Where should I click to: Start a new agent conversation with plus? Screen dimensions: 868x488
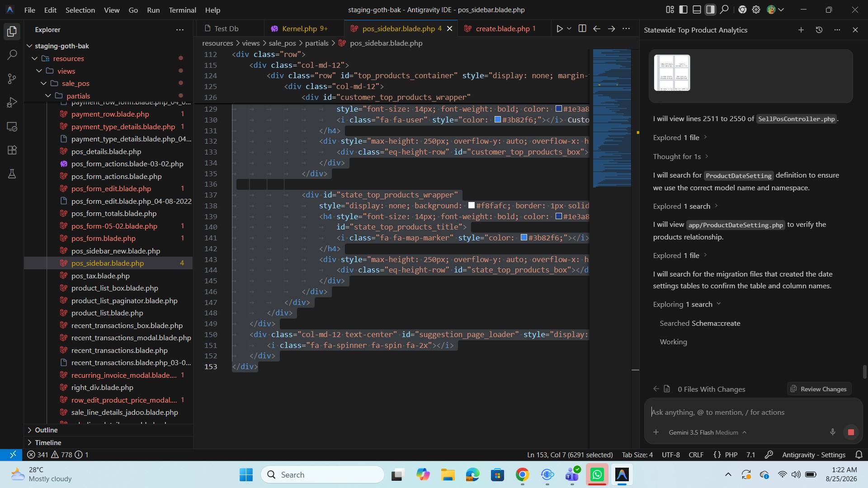pyautogui.click(x=801, y=30)
